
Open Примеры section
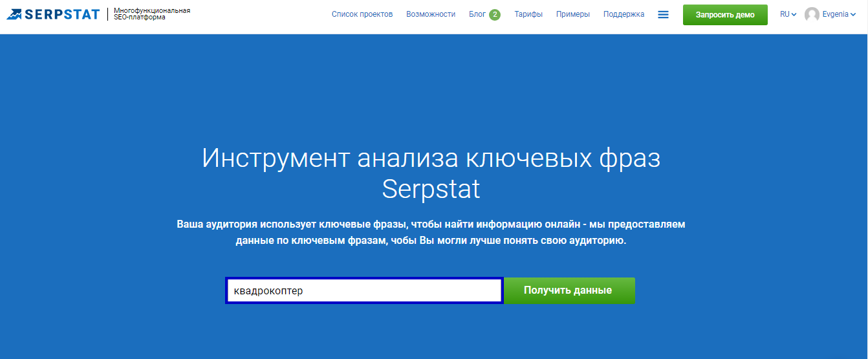click(573, 14)
